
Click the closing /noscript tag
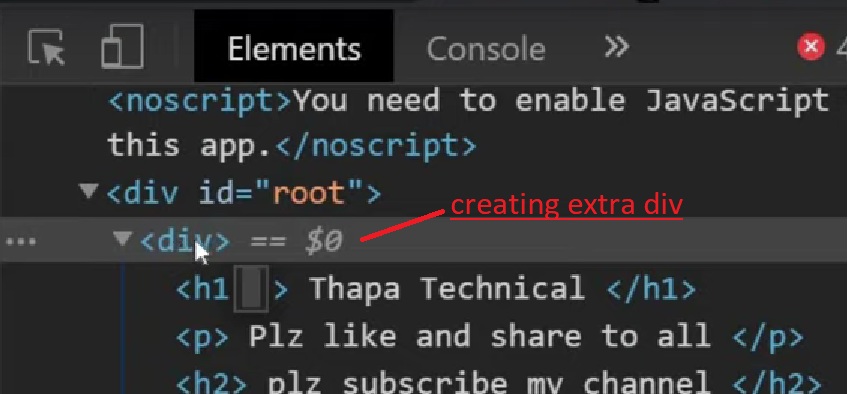[x=376, y=146]
